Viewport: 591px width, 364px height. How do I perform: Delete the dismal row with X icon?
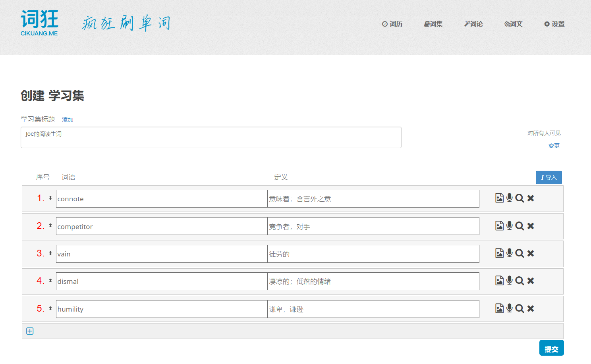coord(531,281)
